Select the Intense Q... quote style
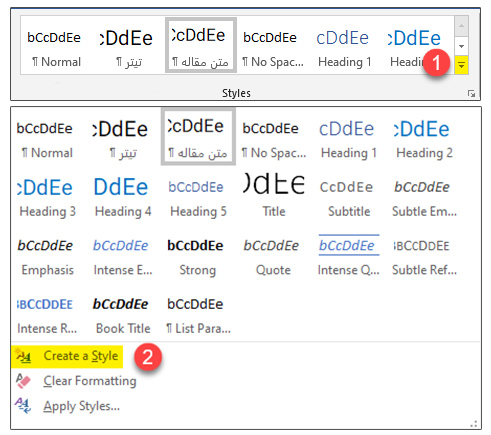 click(x=349, y=256)
